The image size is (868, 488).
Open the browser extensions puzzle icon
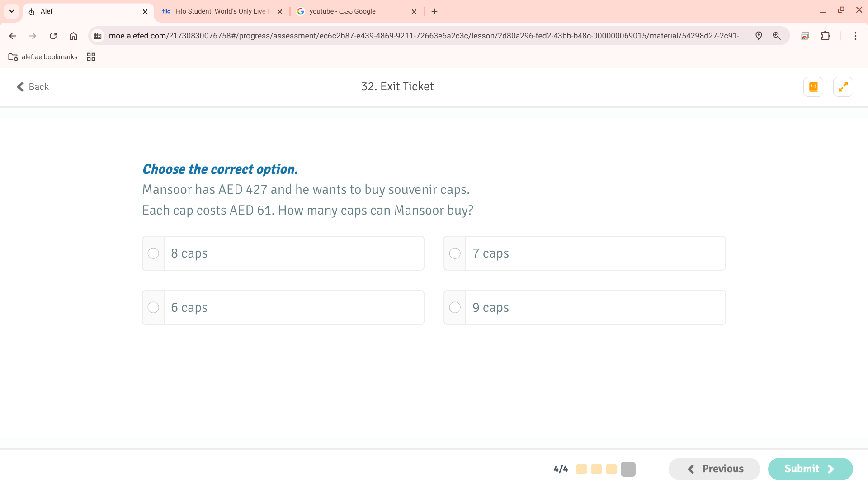[826, 36]
